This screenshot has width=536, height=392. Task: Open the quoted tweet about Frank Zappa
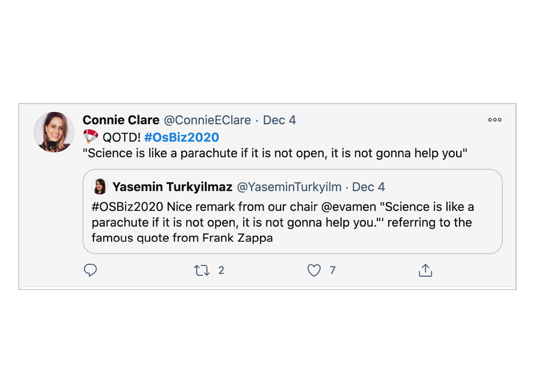292,211
